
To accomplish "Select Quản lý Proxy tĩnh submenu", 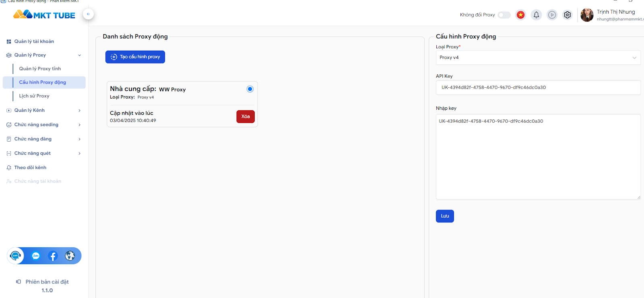I will coord(40,69).
